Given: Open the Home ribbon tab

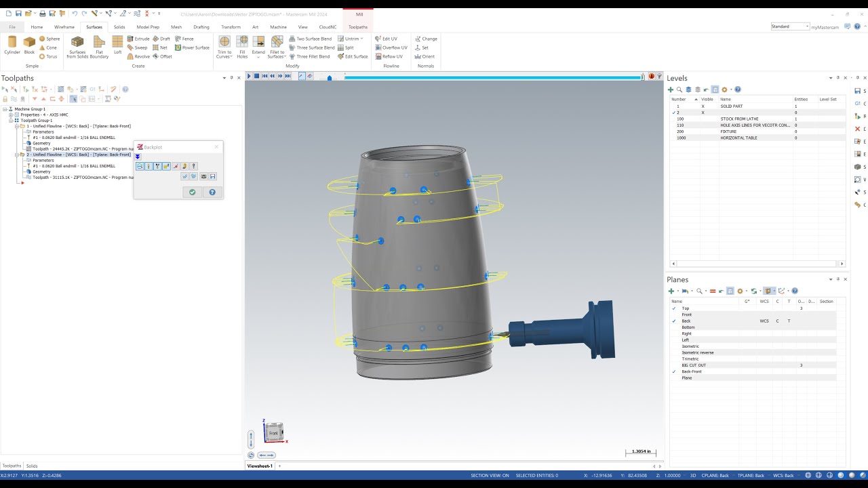Looking at the screenshot, I should click(37, 27).
